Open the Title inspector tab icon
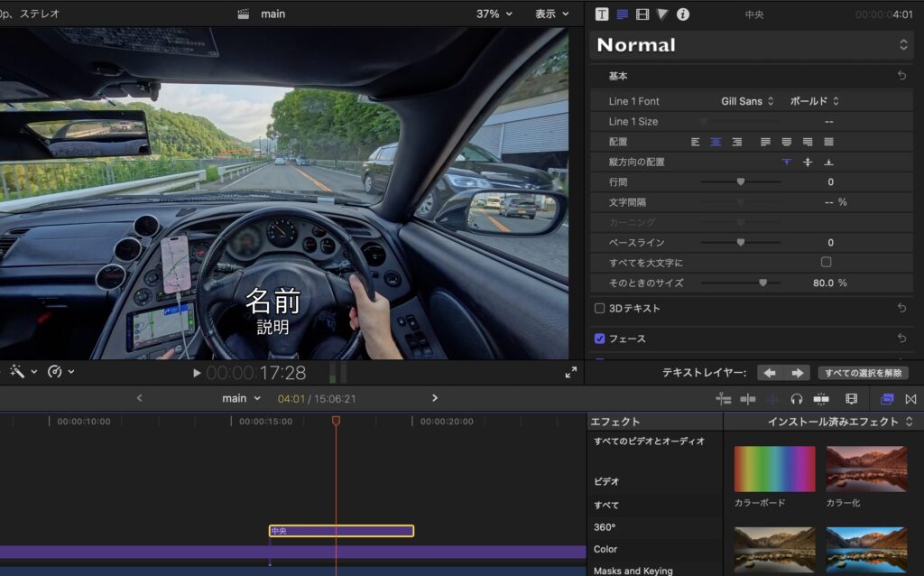Image resolution: width=924 pixels, height=576 pixels. click(602, 14)
